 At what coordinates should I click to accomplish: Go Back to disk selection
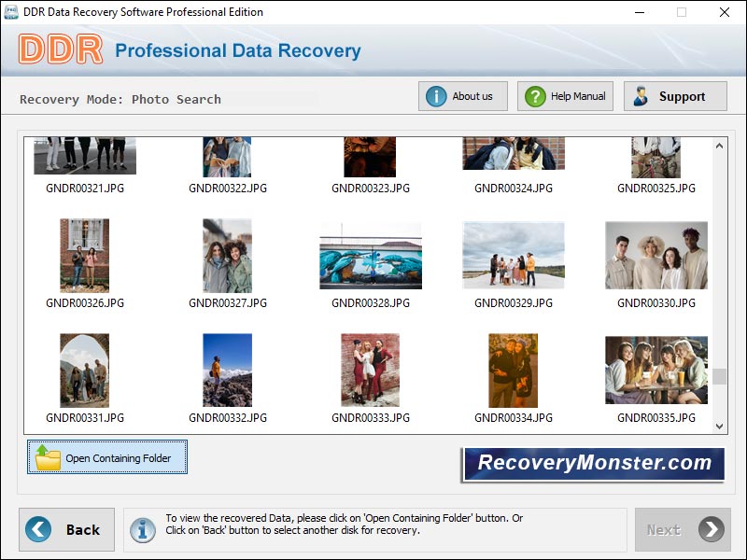tap(66, 529)
